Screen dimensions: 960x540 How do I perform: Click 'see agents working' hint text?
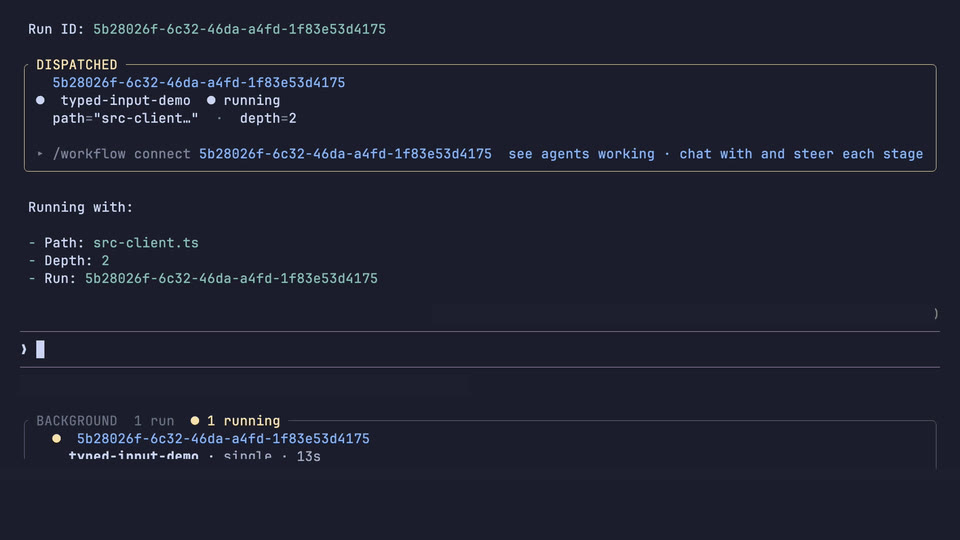point(582,154)
